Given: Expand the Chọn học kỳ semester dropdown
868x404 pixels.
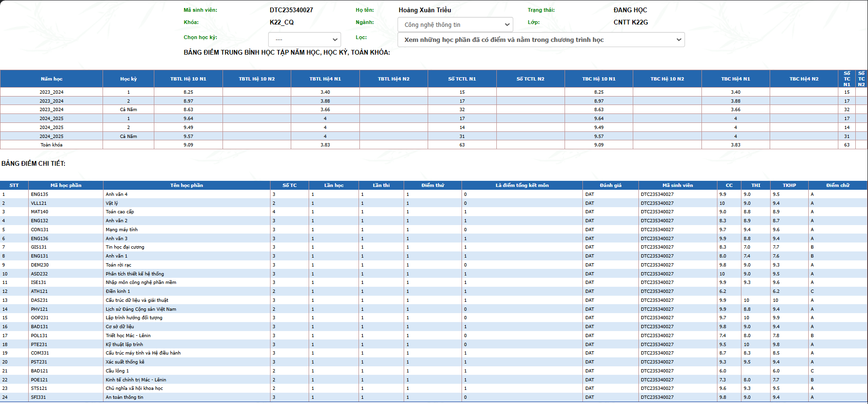Looking at the screenshot, I should point(304,40).
